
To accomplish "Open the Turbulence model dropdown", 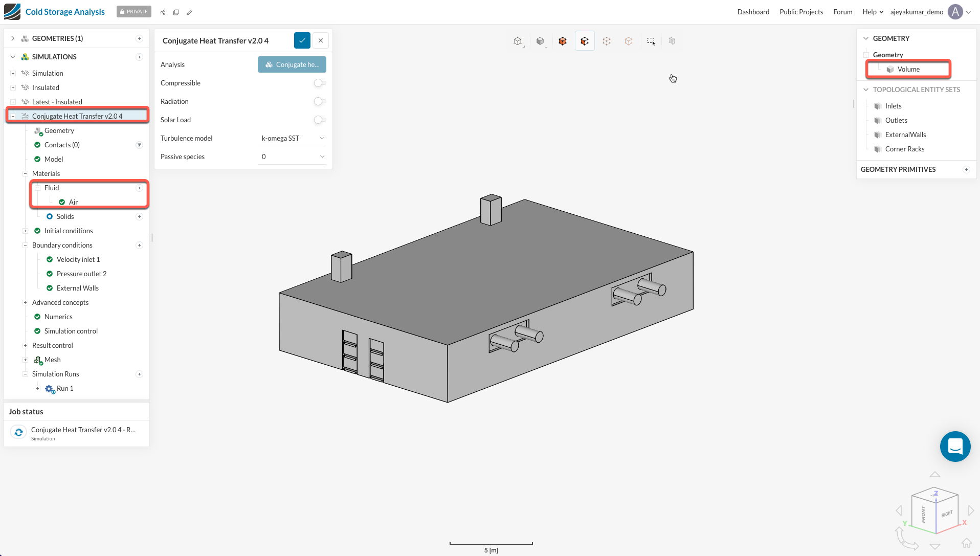I will click(x=293, y=138).
